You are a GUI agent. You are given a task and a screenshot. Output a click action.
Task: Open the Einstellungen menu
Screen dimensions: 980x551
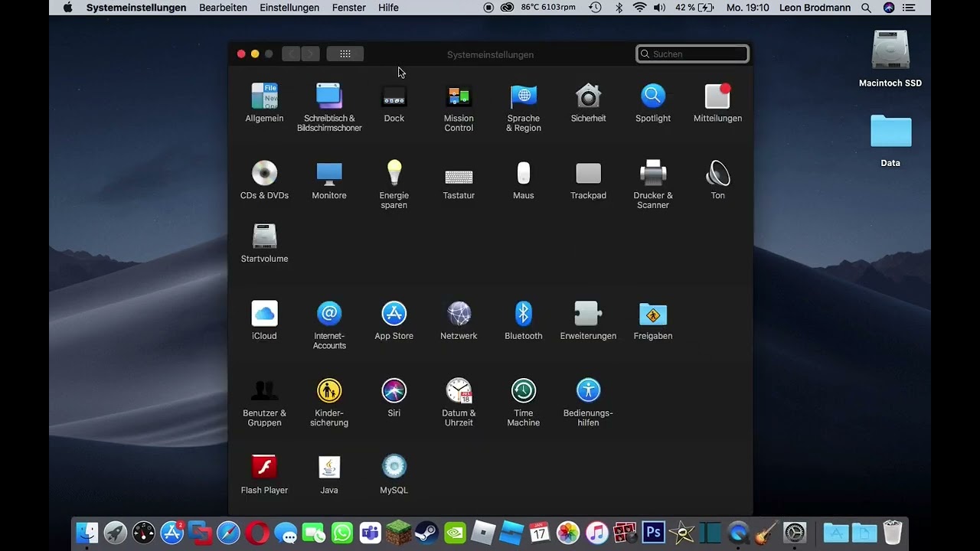click(289, 8)
